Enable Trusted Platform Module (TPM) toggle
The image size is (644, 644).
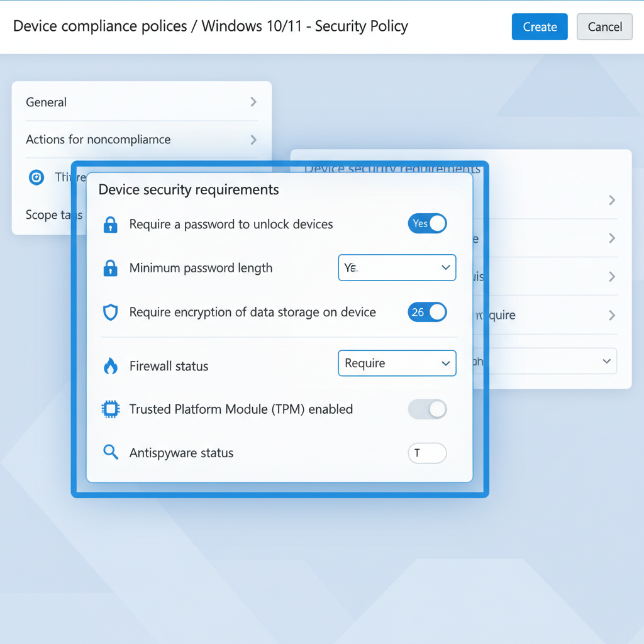click(427, 409)
